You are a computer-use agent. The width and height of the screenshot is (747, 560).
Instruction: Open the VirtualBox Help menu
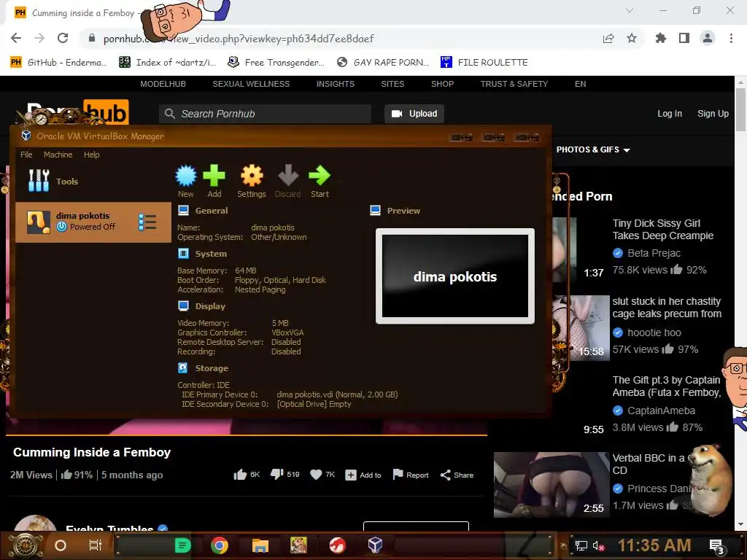pyautogui.click(x=91, y=155)
